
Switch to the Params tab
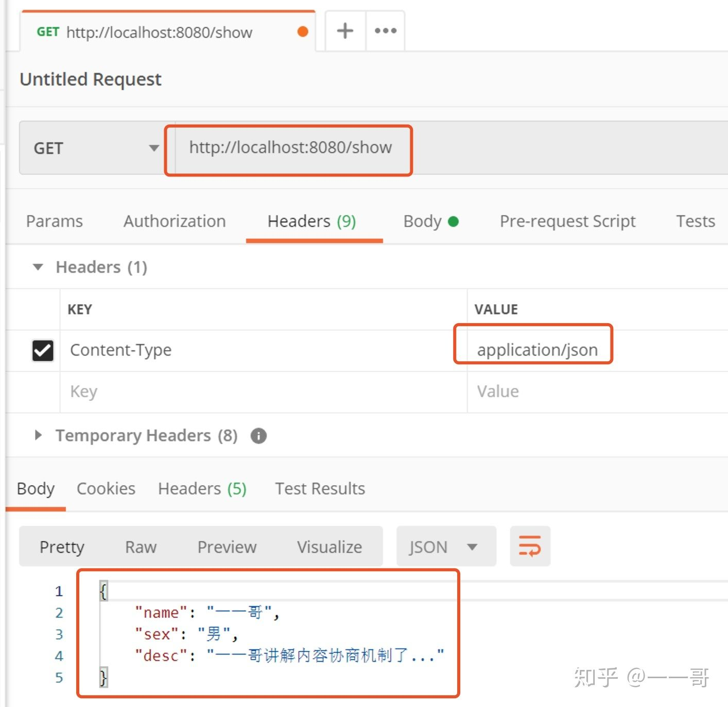click(54, 221)
